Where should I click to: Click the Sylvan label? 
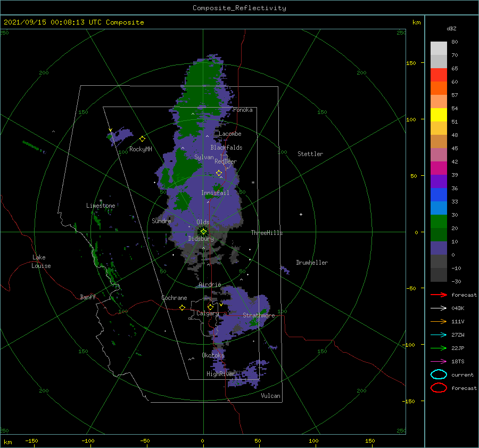[204, 157]
